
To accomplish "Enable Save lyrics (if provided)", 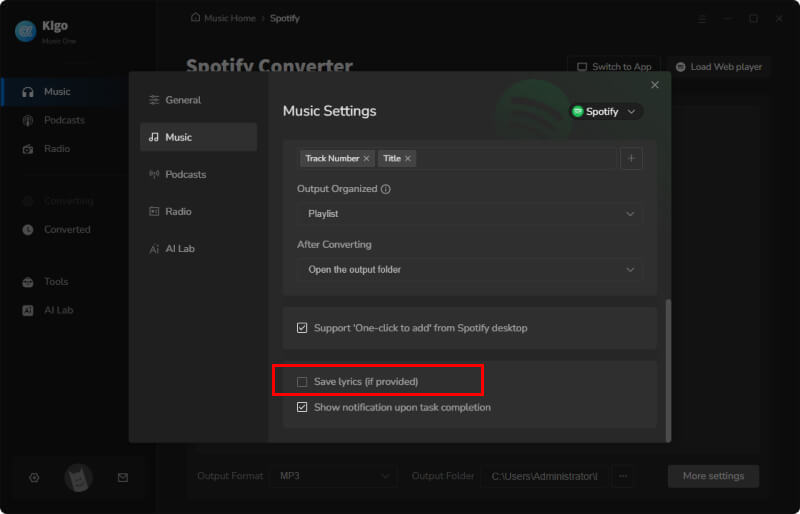I will point(302,382).
